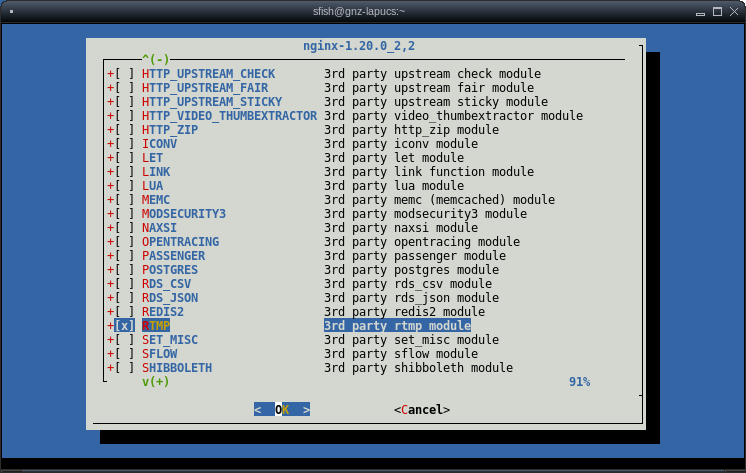Select the RDS_CSV option name

[x=167, y=284]
